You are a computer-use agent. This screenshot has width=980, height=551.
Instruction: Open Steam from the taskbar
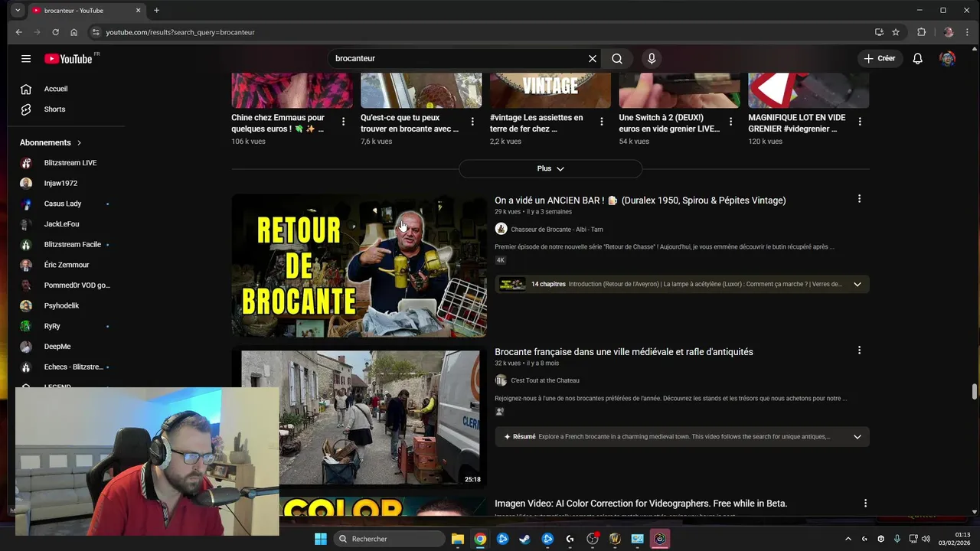tap(524, 539)
